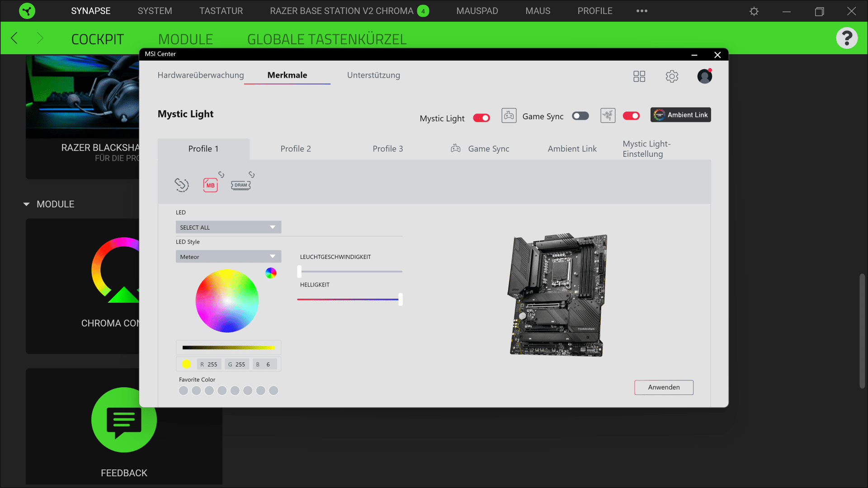Open the Razer BlackShark headset card
The height and width of the screenshot is (488, 868).
[x=82, y=117]
